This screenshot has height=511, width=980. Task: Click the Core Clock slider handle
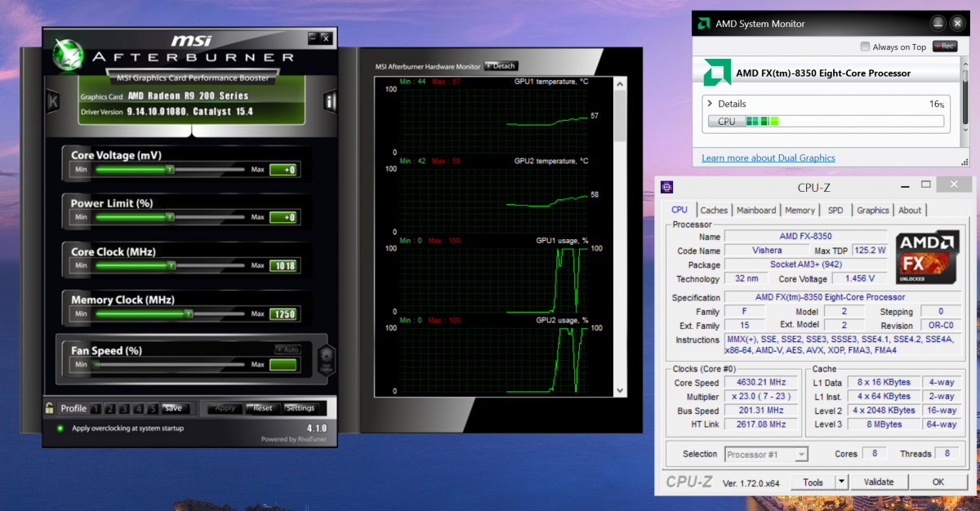point(171,265)
